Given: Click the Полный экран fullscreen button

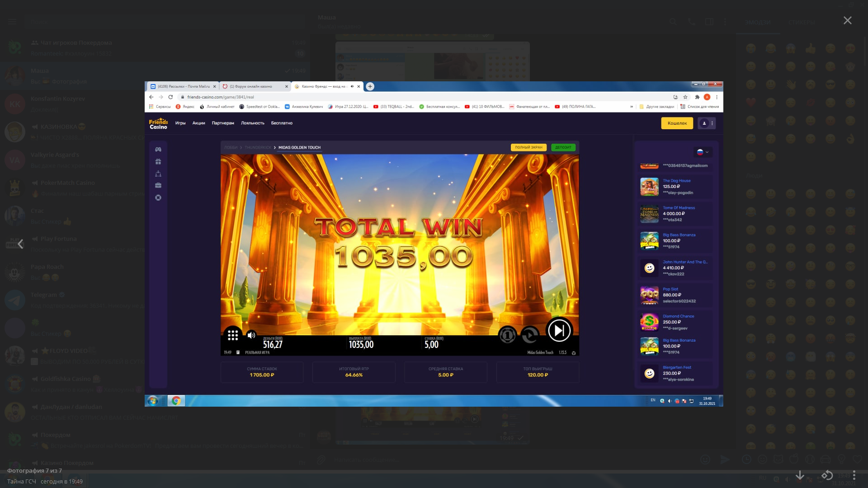Looking at the screenshot, I should click(528, 147).
